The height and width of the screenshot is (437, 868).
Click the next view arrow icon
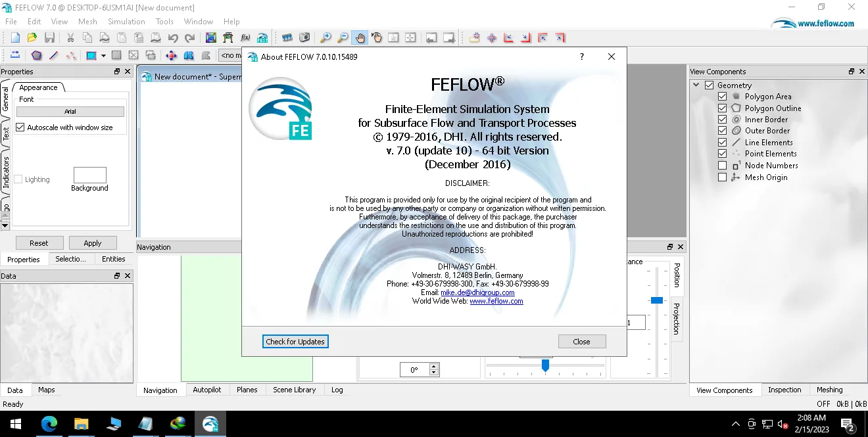click(449, 38)
